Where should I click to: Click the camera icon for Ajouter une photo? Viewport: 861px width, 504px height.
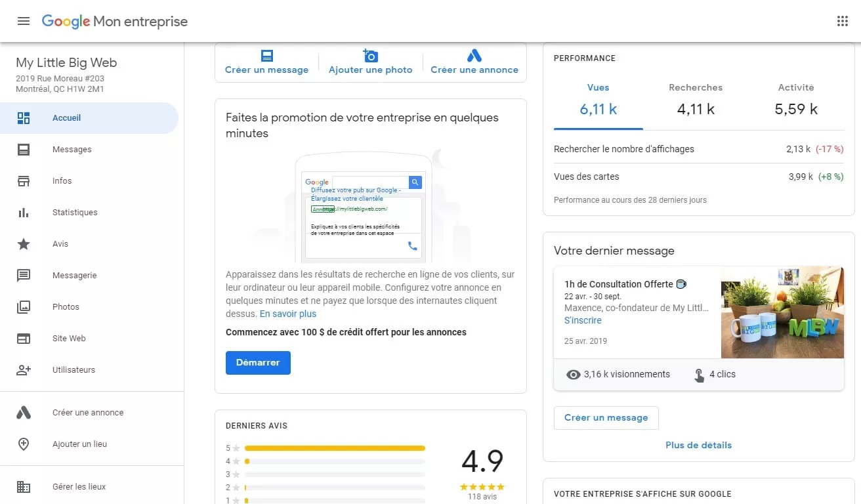click(371, 56)
